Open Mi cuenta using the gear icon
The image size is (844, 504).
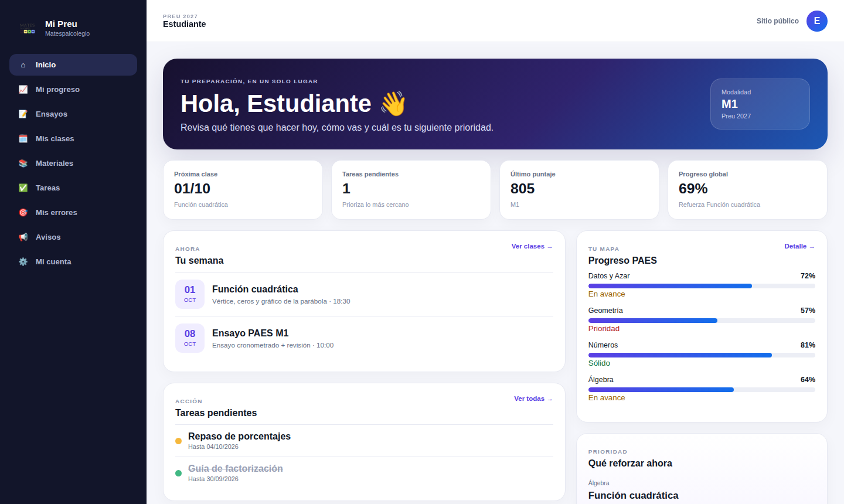coord(23,262)
